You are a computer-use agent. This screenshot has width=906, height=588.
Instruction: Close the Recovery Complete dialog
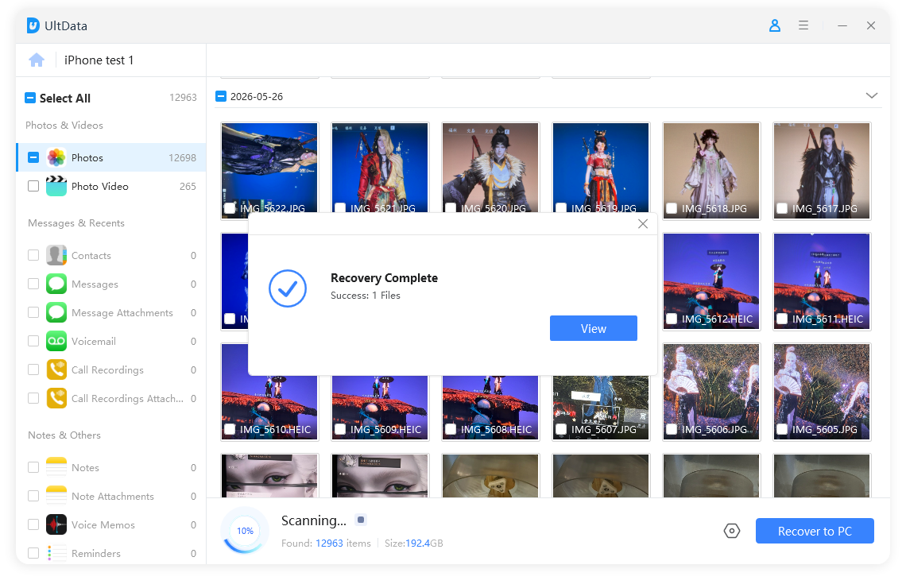[642, 224]
